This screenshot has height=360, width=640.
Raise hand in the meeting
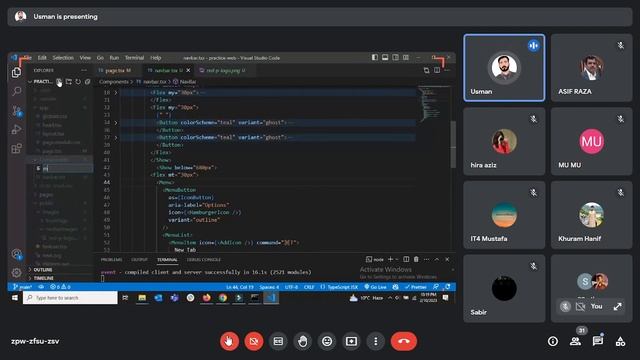302,341
